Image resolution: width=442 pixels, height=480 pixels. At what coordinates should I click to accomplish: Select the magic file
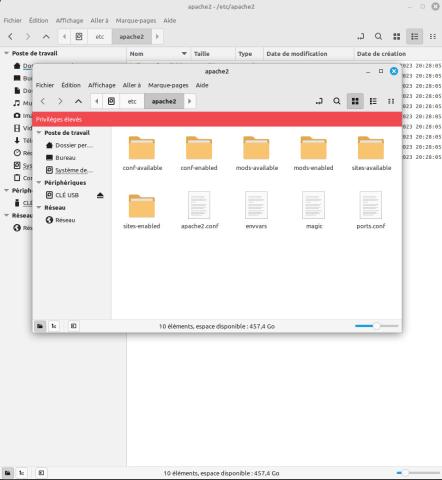click(314, 211)
